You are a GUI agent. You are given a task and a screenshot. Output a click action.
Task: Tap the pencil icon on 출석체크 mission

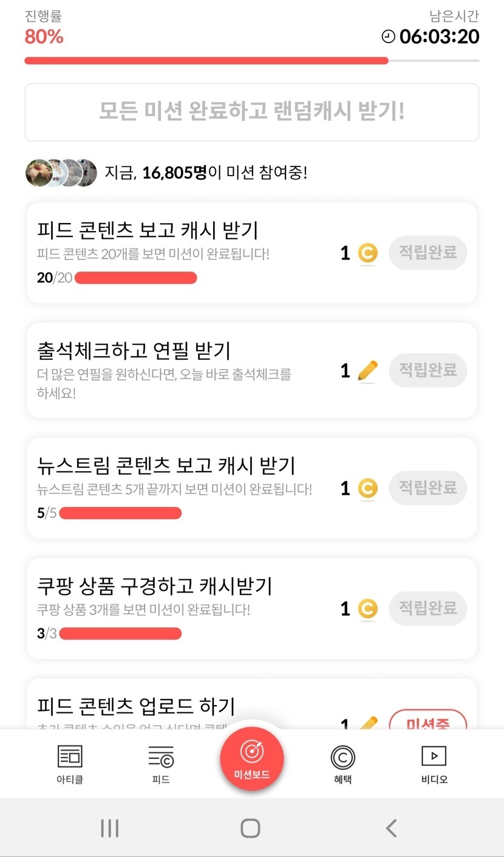[367, 370]
